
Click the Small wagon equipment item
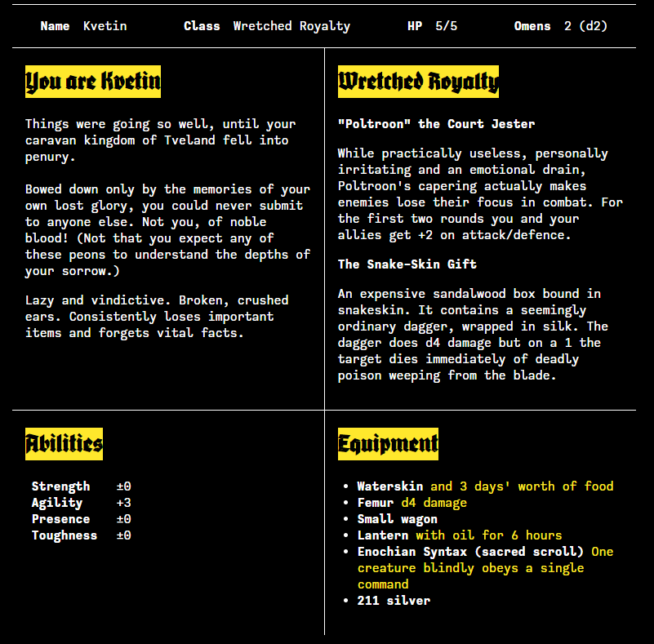398,519
